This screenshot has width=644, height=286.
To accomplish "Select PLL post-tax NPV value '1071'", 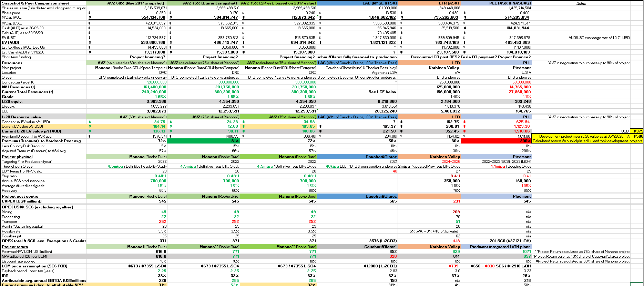I will tap(527, 252).
